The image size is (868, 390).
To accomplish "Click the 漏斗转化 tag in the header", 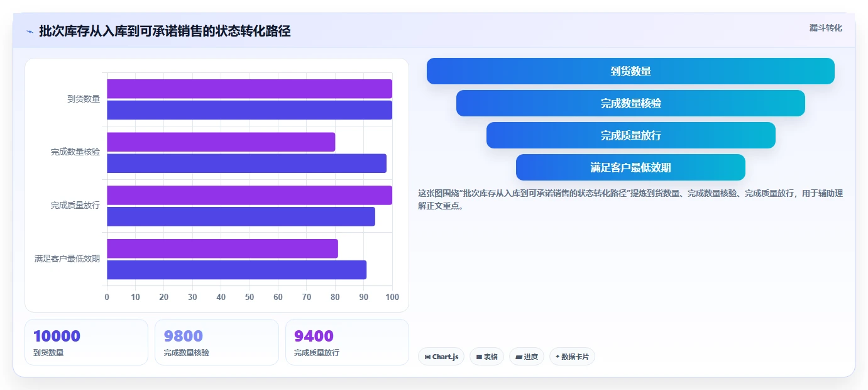I will 825,28.
